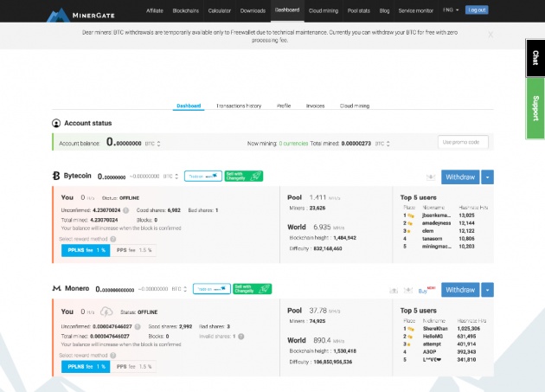Go to the Downloads page
Image resolution: width=545 pixels, height=392 pixels.
[253, 10]
